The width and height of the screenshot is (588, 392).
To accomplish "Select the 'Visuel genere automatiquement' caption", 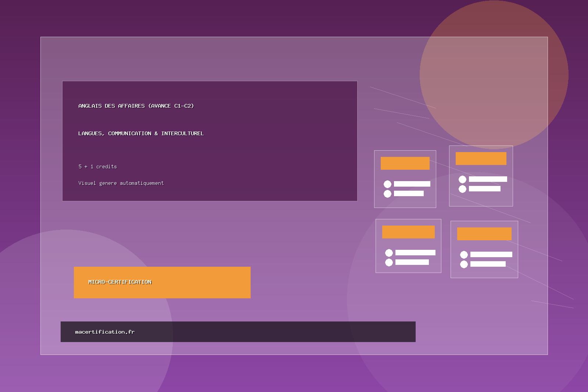I will 121,183.
